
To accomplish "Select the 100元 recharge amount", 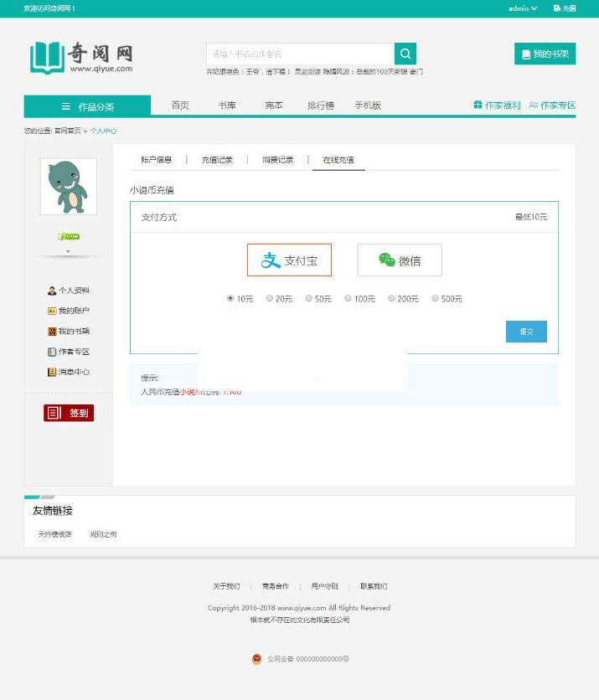I will tap(349, 298).
